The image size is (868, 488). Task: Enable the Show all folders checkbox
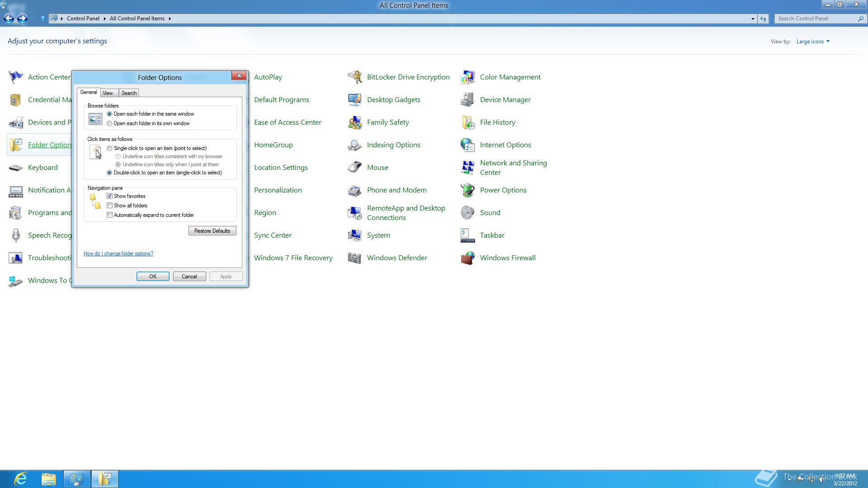coord(109,206)
